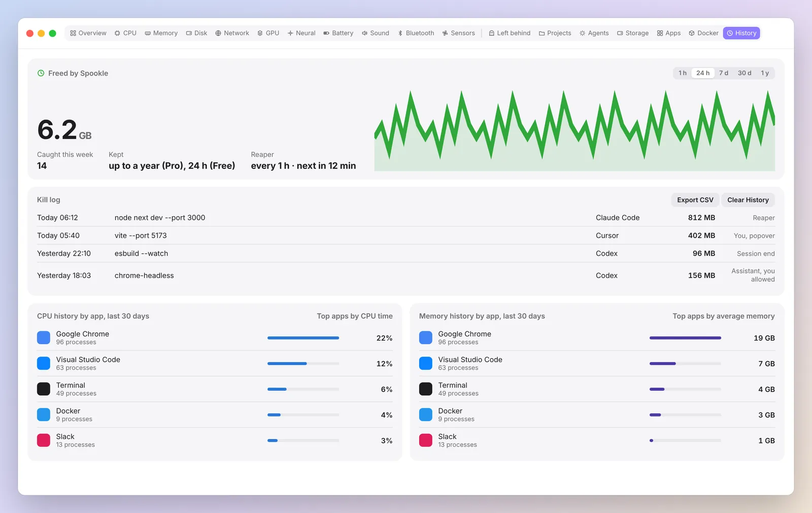812x513 pixels.
Task: Click the Bluetooth icon
Action: tap(400, 33)
